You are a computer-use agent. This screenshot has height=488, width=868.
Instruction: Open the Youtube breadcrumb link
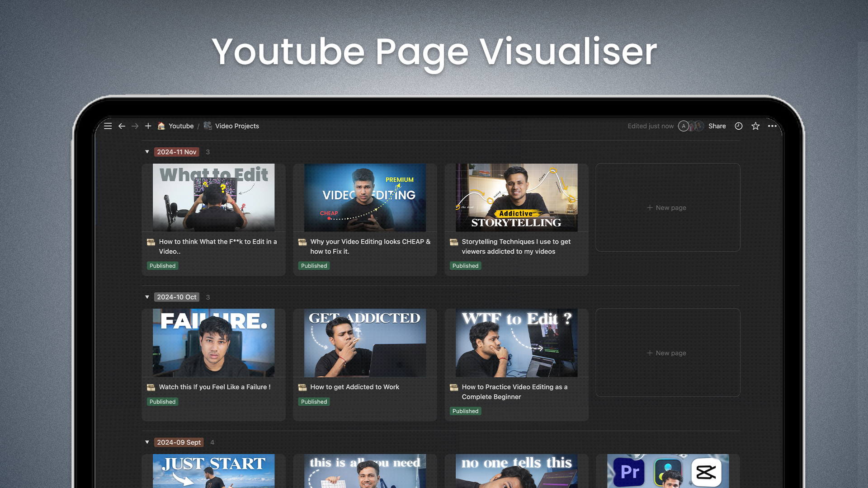tap(181, 126)
